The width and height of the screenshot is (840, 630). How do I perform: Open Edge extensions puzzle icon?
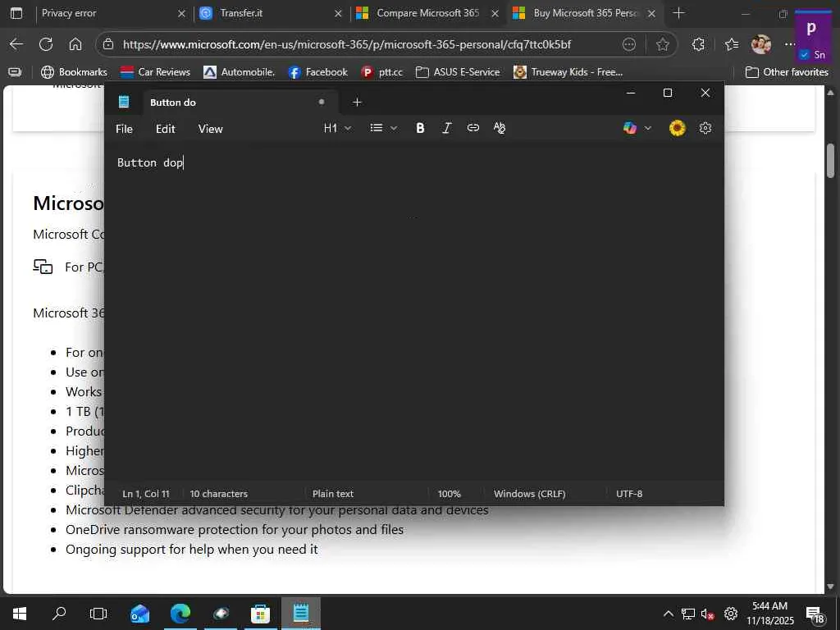pos(698,44)
